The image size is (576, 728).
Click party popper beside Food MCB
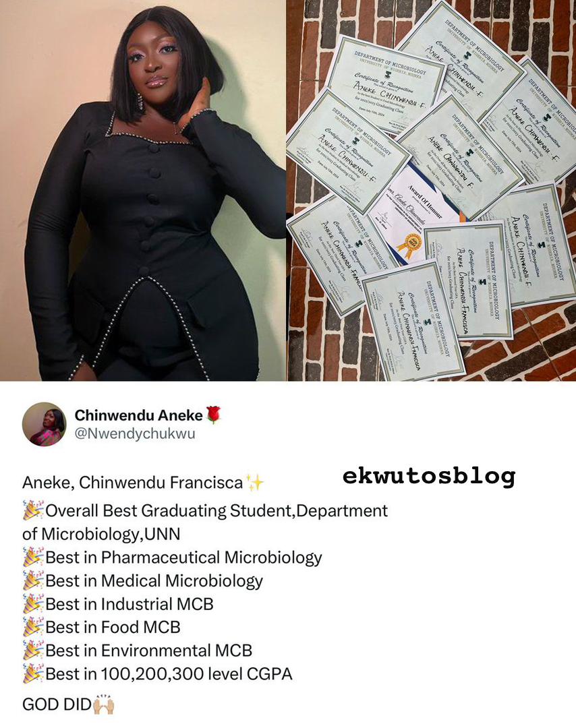(x=33, y=628)
